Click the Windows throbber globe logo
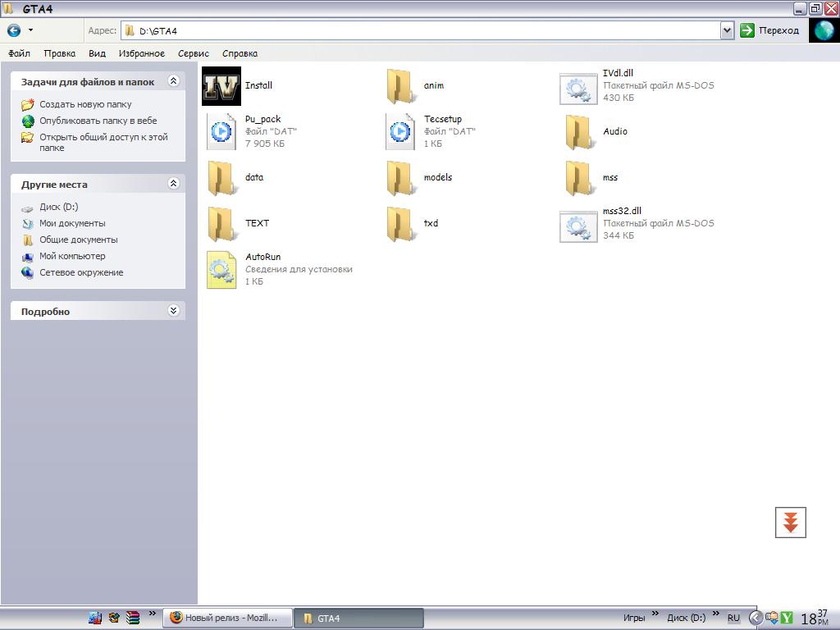This screenshot has height=630, width=840. pos(824,30)
